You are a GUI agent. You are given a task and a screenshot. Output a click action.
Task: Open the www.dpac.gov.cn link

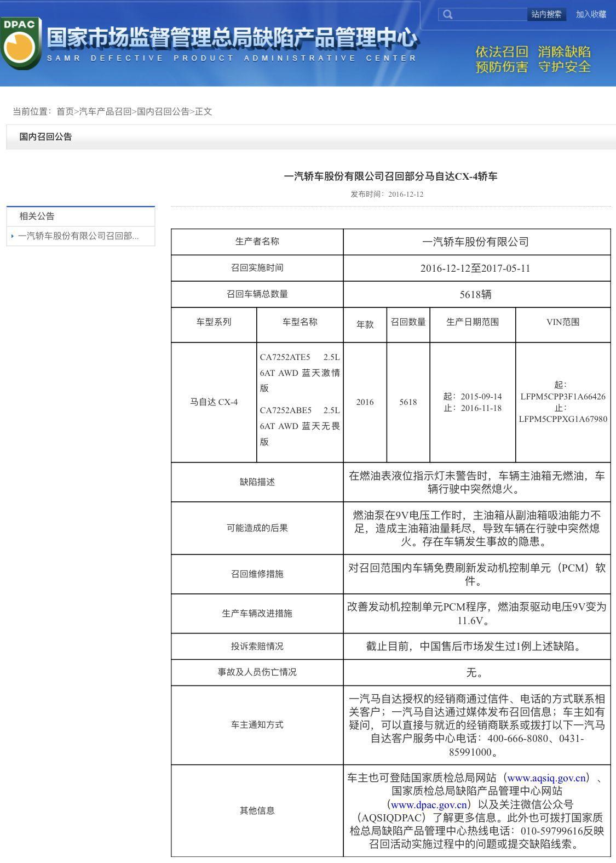tap(429, 804)
